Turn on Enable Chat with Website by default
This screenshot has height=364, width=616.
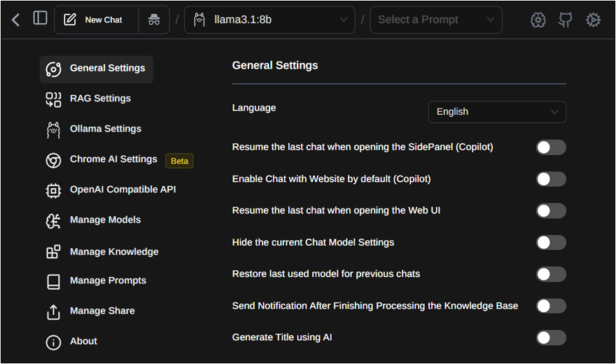tap(551, 179)
